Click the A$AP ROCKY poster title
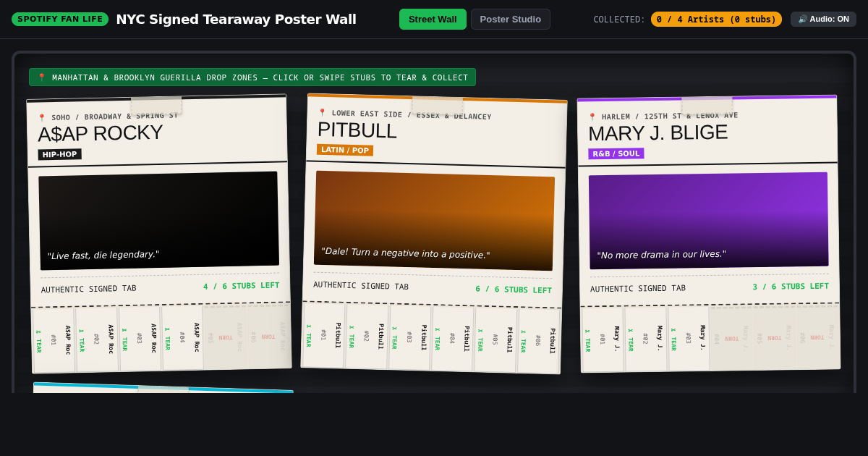 (x=101, y=134)
